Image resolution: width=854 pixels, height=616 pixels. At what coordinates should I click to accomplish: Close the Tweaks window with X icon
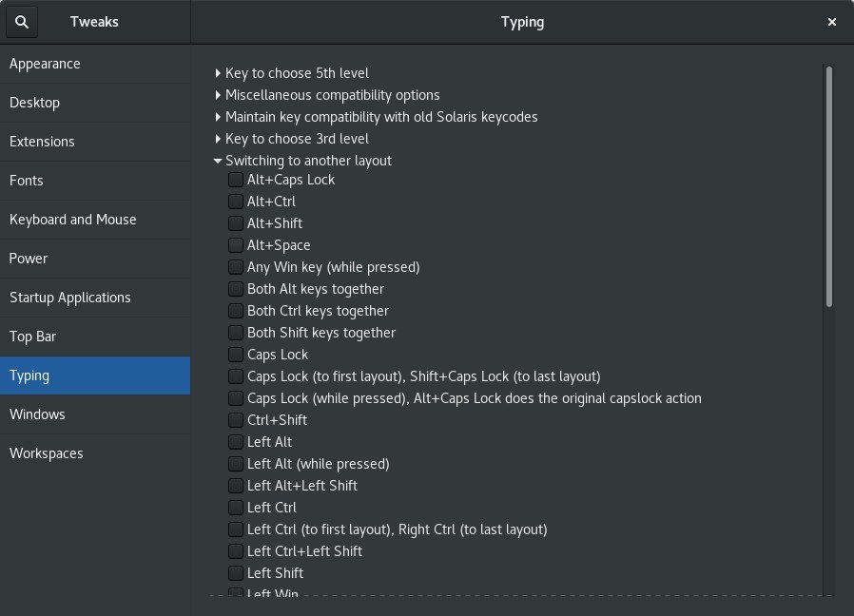832,22
